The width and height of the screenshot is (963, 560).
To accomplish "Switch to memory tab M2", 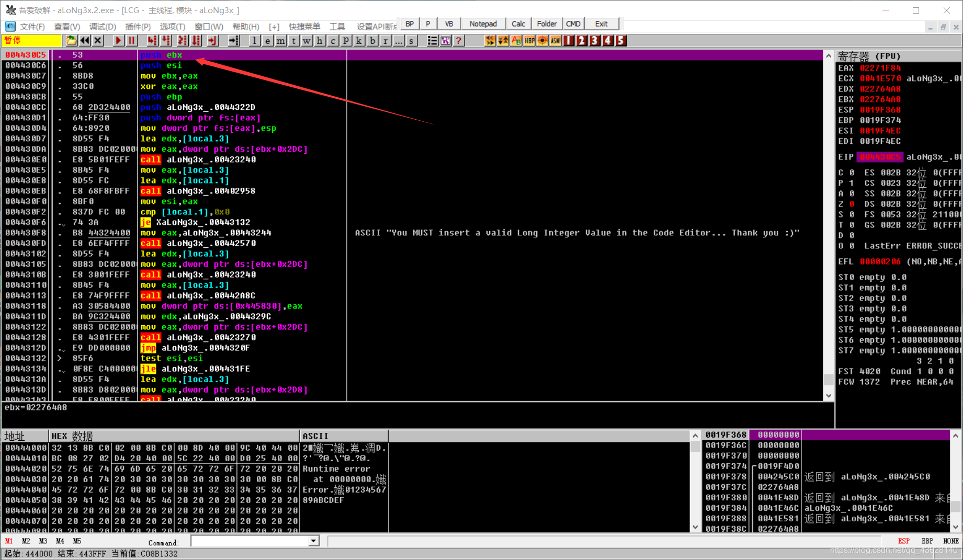I will click(26, 541).
